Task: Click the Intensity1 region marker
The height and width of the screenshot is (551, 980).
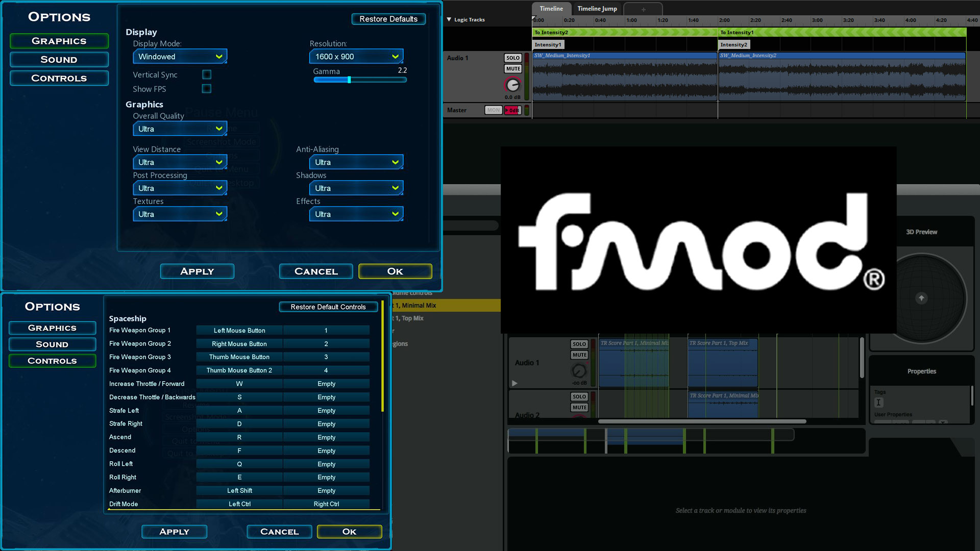Action: 548,45
